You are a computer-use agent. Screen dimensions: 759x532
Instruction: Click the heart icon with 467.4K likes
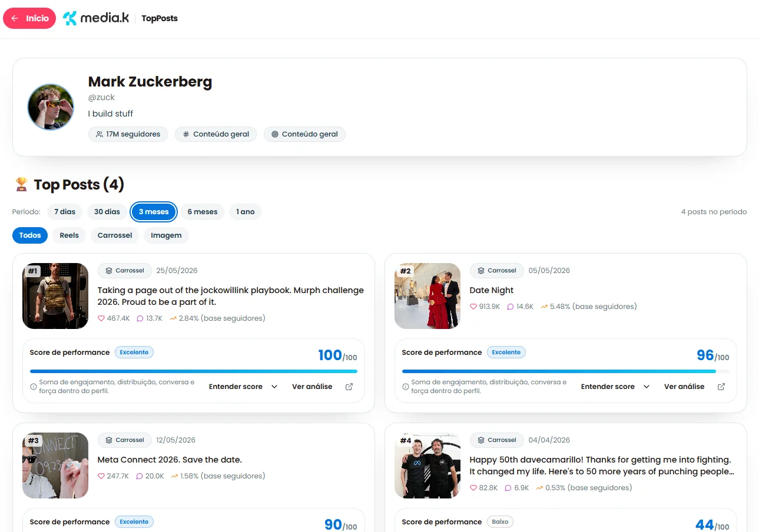click(101, 318)
